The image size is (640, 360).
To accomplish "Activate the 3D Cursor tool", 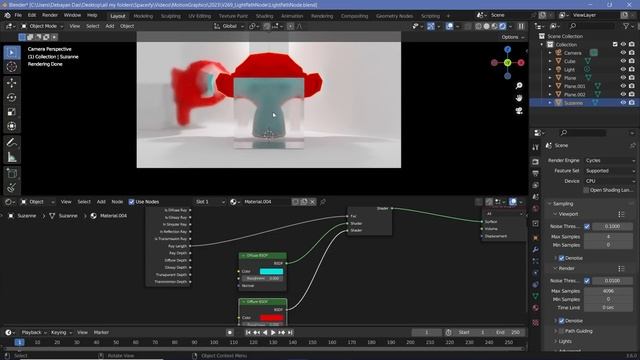I will [x=11, y=67].
